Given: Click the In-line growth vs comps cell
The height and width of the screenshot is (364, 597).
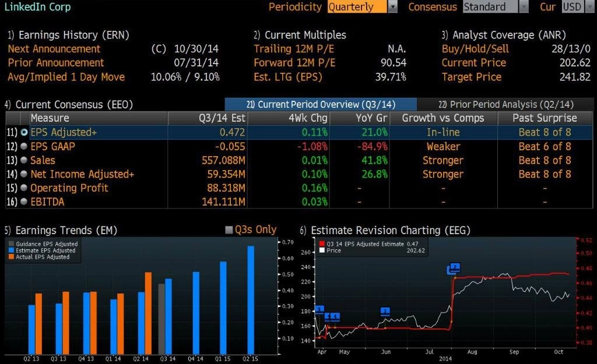Looking at the screenshot, I should [443, 132].
